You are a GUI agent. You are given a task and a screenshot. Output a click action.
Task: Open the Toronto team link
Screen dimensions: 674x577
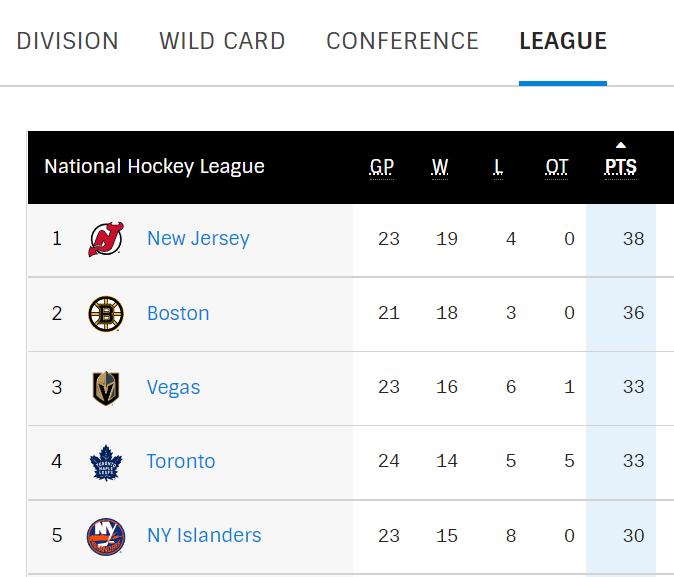181,462
